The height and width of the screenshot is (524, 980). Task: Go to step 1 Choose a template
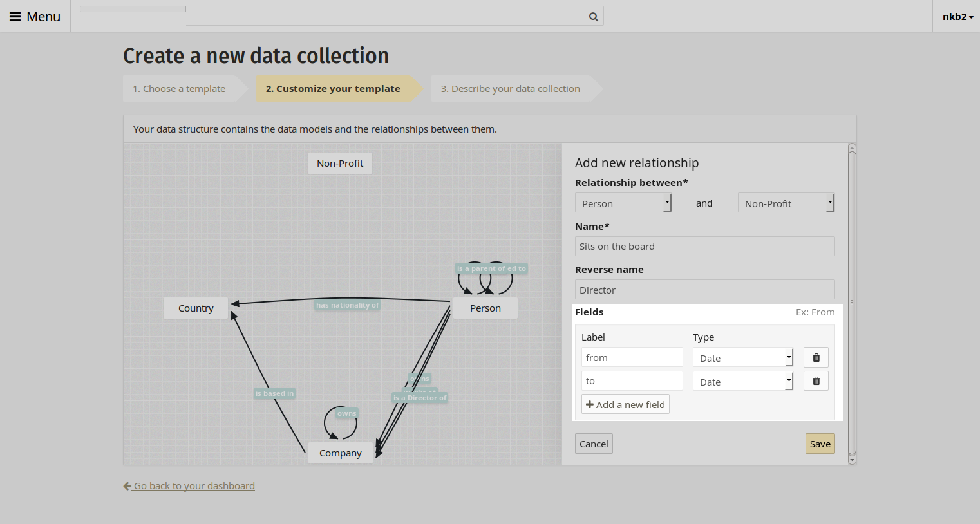(179, 89)
